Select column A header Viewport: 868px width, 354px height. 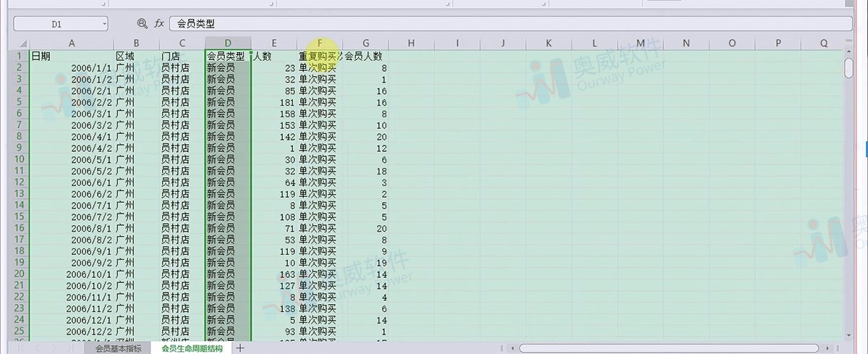pyautogui.click(x=72, y=43)
